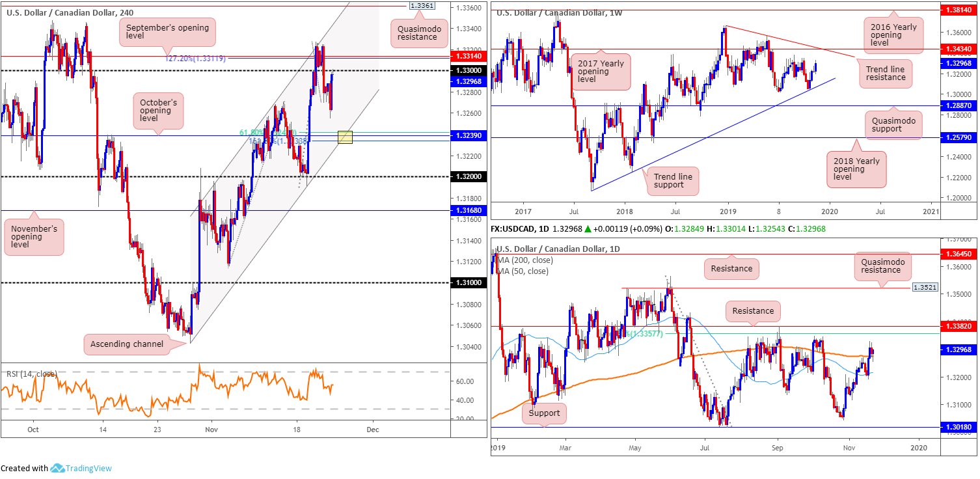Click the MA (200, close) legend
Screen dimensions: 980x479
[525, 260]
